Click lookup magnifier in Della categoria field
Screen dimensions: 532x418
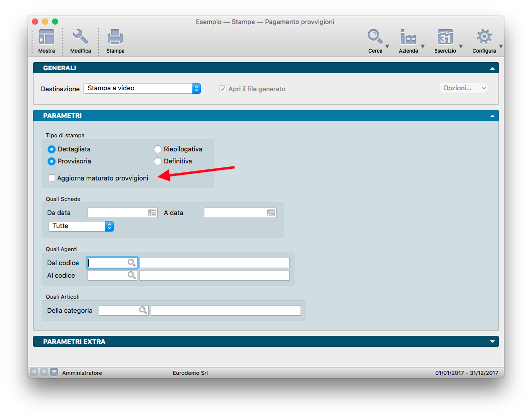coord(143,310)
